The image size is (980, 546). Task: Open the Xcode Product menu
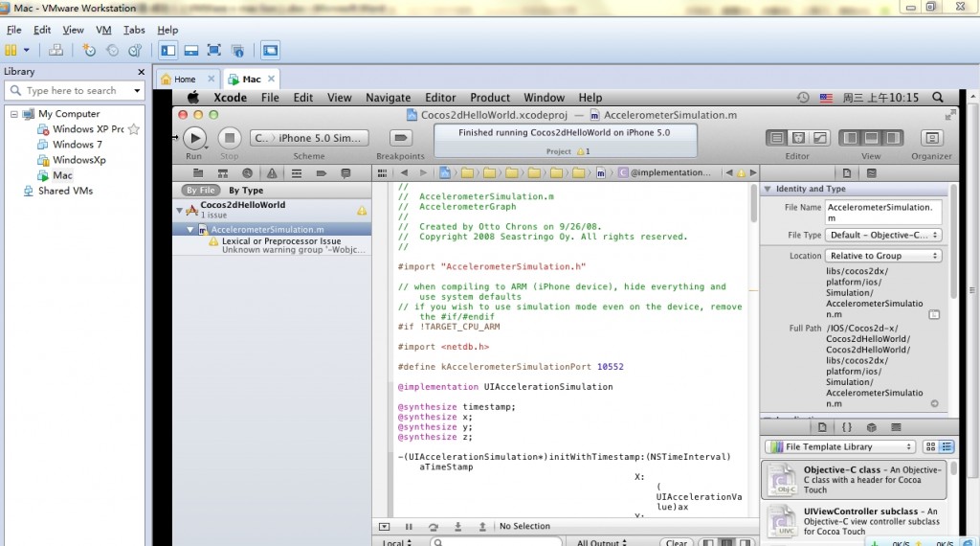[490, 98]
